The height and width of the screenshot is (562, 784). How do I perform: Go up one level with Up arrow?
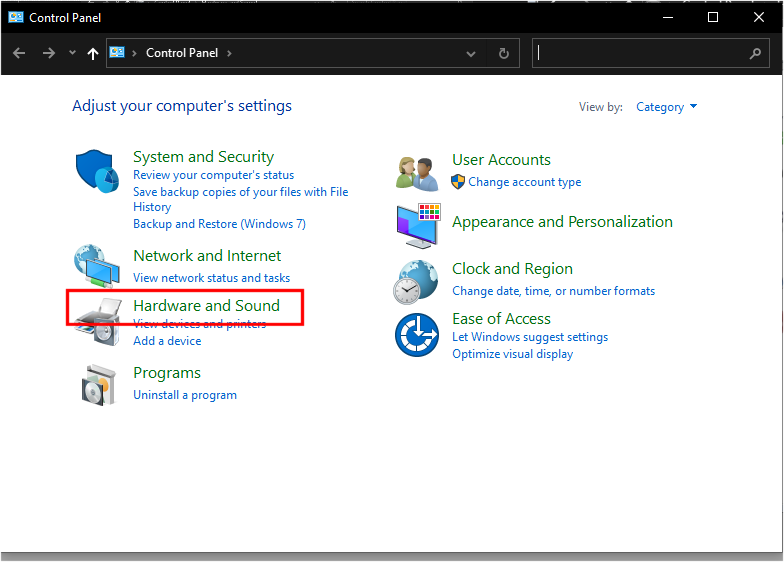(x=92, y=54)
